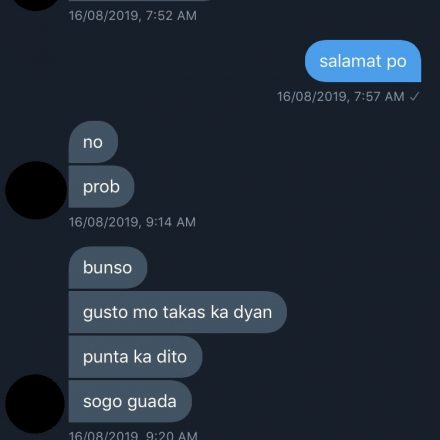Select the 'bunso' message bubble
Screen dimensions: 440x440
tap(108, 268)
